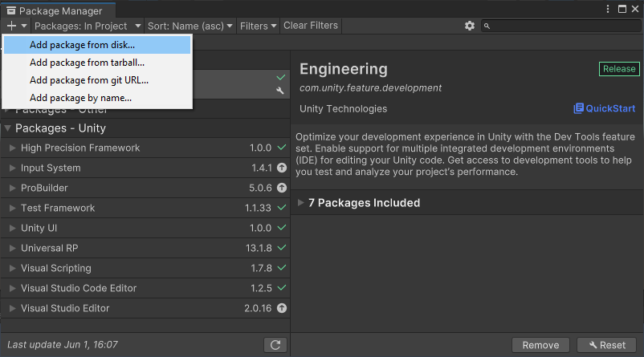Viewport: 644px width, 357px height.
Task: Click the wrench icon on the selected feature row
Action: 280,91
